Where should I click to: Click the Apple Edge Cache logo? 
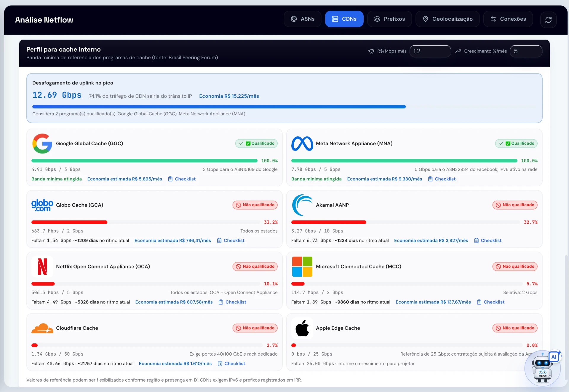[x=302, y=328]
